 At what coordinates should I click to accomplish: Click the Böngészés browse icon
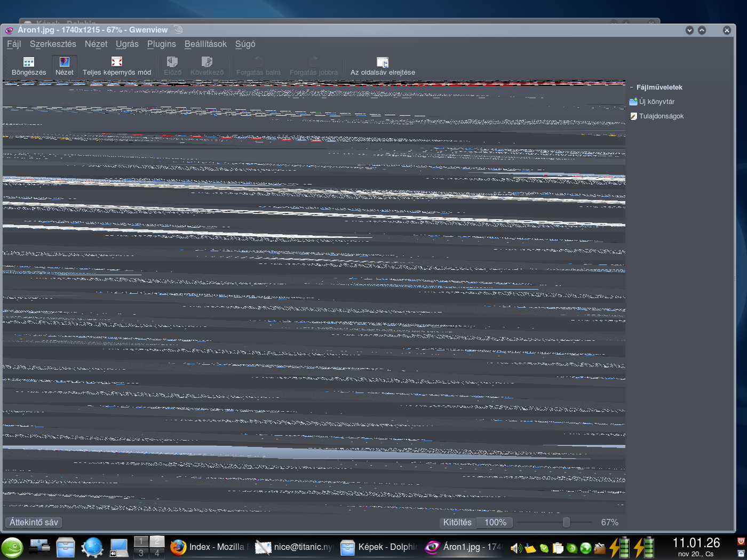(x=29, y=62)
